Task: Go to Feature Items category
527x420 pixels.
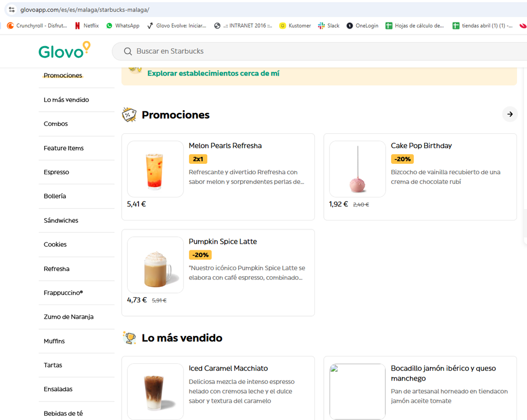Action: [64, 148]
